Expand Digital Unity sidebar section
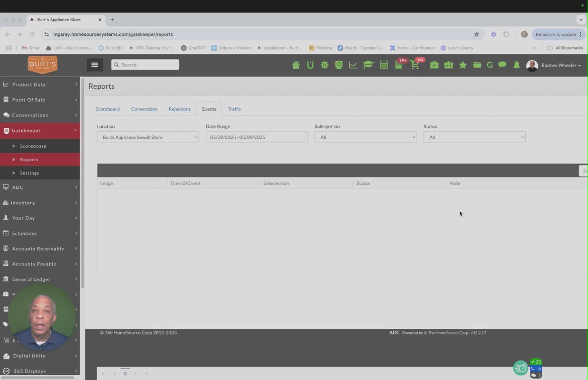 [40, 356]
